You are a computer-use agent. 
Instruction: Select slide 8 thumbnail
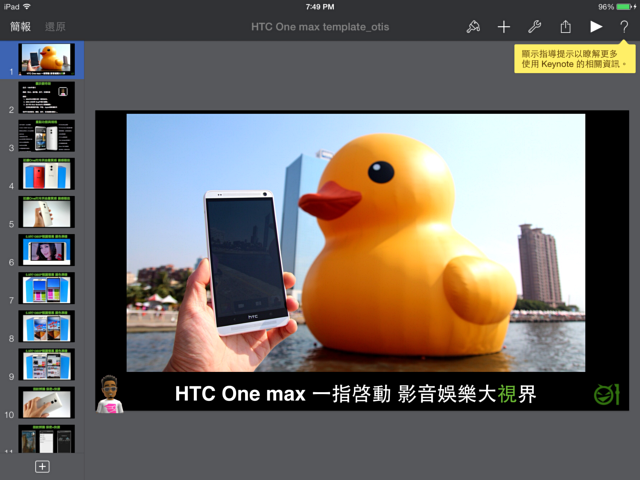tap(47, 326)
